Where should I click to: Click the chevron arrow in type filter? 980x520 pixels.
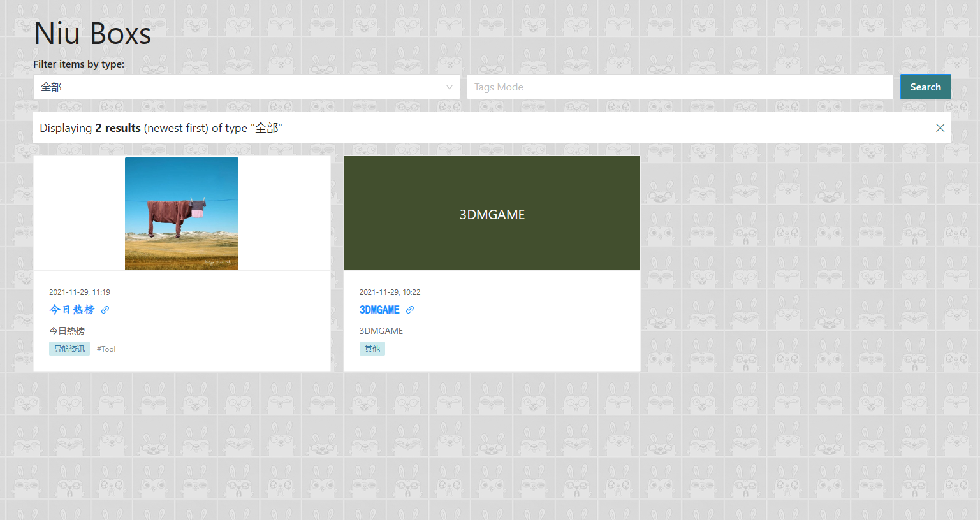pos(449,87)
